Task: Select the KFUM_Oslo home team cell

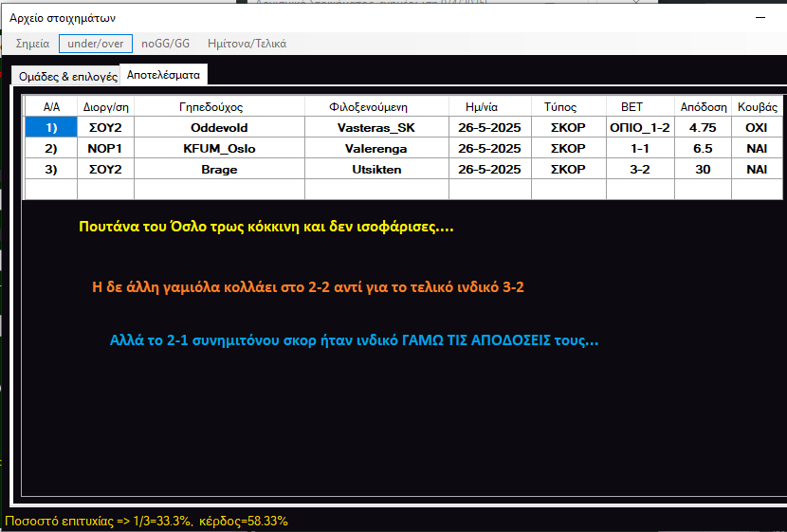Action: tap(218, 149)
